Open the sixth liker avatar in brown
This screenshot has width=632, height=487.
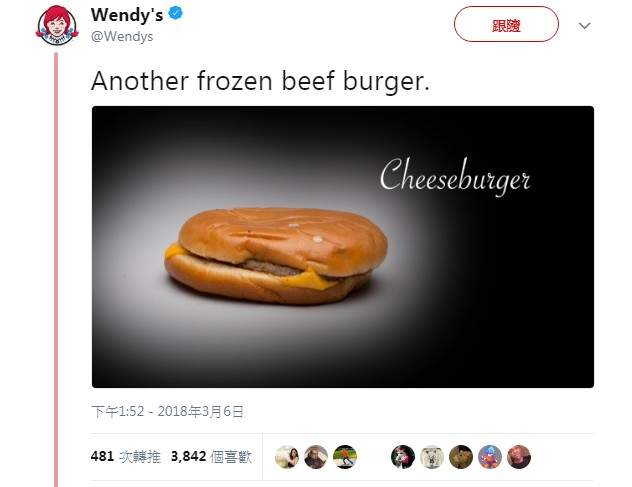pyautogui.click(x=461, y=457)
